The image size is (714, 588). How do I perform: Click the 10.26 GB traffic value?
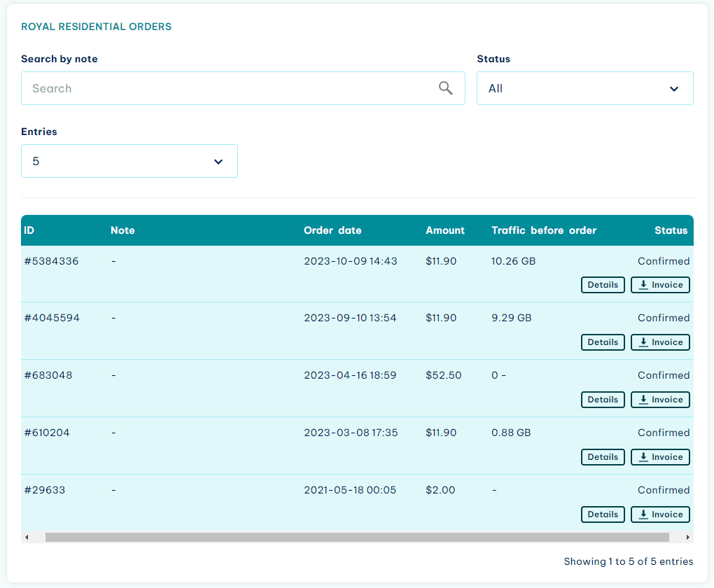pos(513,261)
